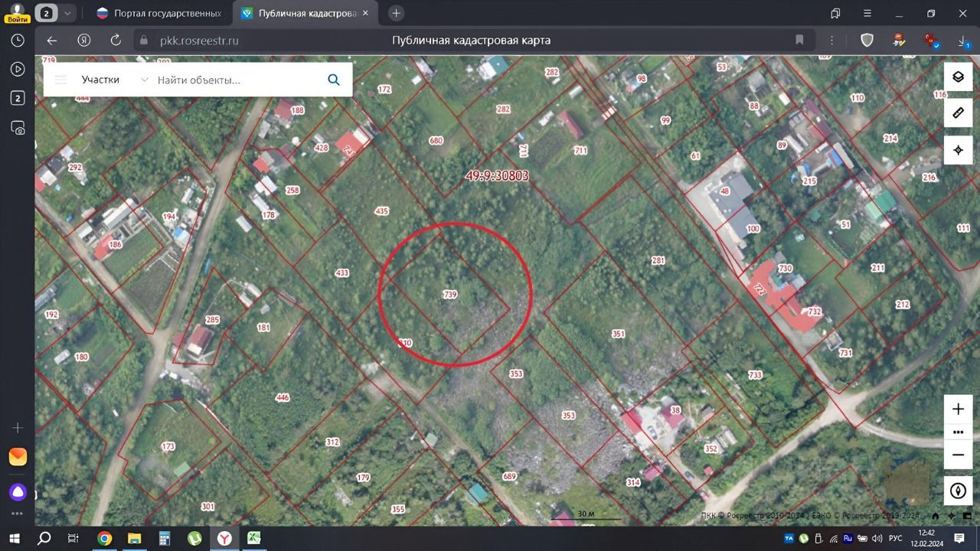
Task: Expand the tab group dropdown arrow
Action: tap(67, 13)
